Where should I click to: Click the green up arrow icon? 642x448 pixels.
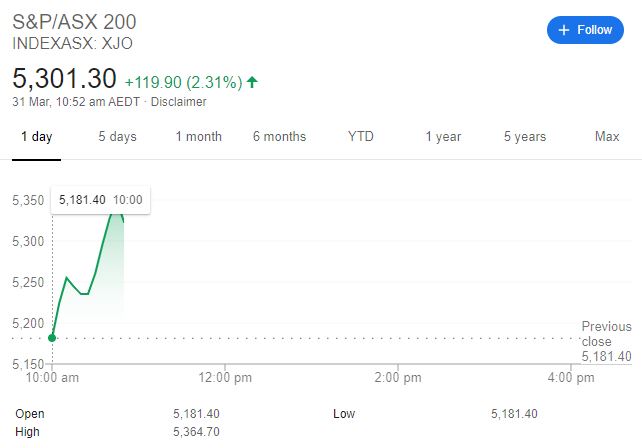click(251, 80)
